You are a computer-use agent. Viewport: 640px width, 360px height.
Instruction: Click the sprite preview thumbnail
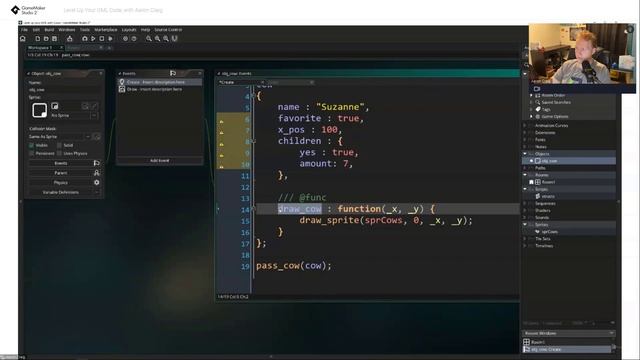tap(40, 110)
